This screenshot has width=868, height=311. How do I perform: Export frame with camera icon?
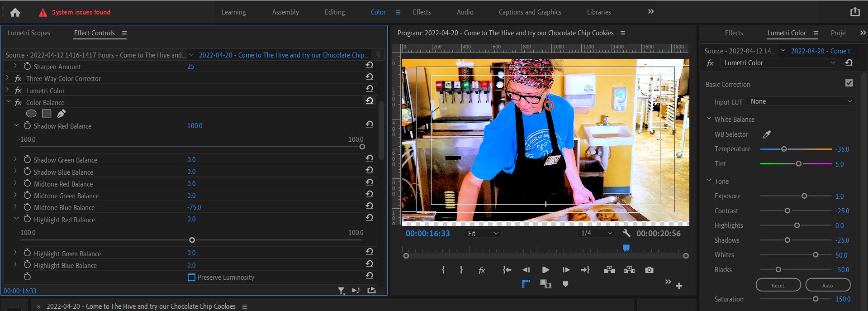pyautogui.click(x=649, y=270)
